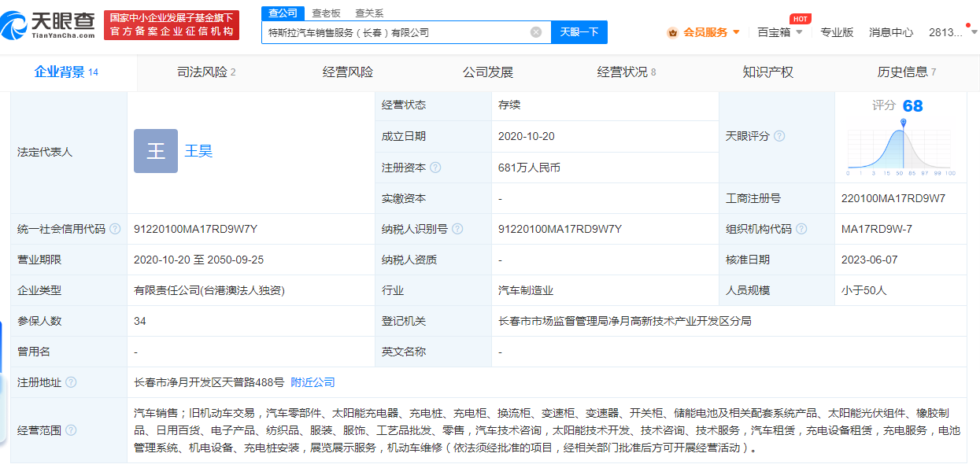The width and height of the screenshot is (980, 468).
Task: Click inside the company search input field
Action: pos(394,32)
